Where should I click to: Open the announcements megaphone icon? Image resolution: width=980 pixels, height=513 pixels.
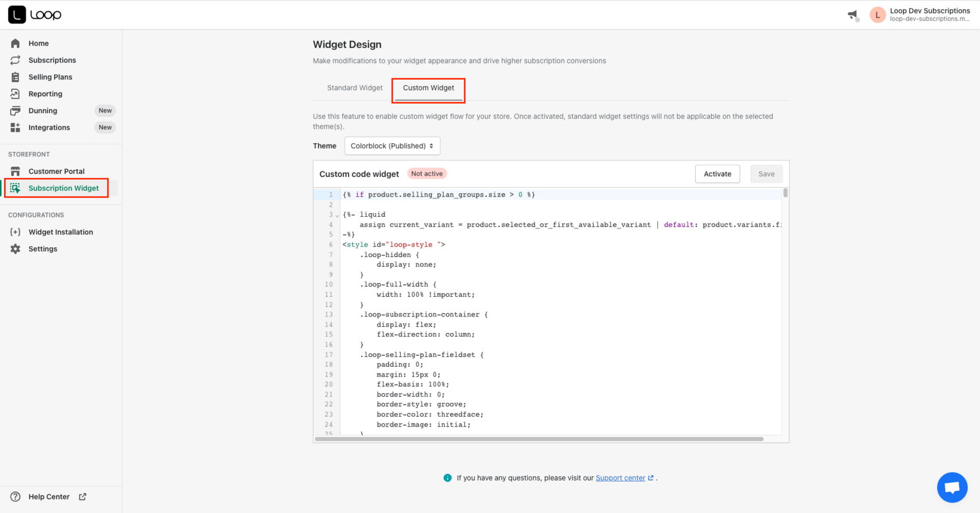tap(853, 15)
